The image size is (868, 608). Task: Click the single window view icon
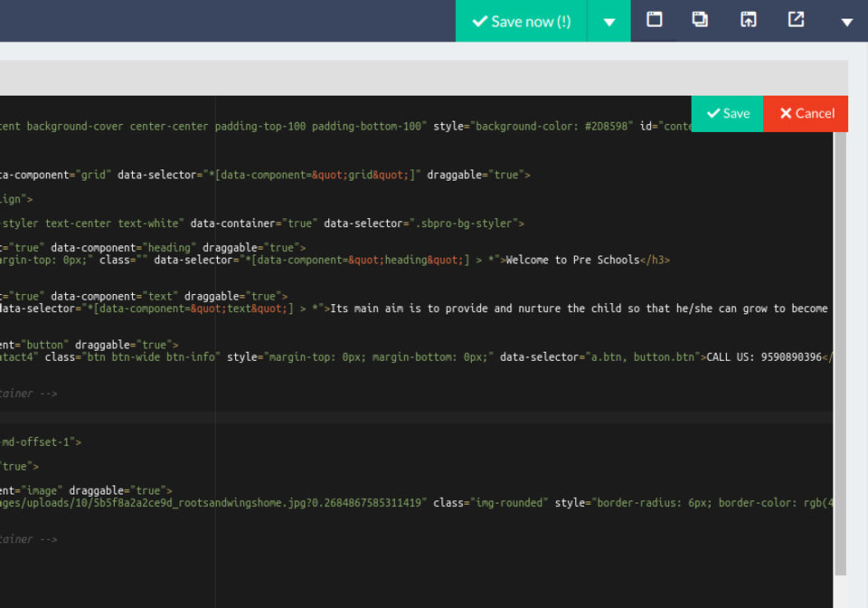pos(655,19)
